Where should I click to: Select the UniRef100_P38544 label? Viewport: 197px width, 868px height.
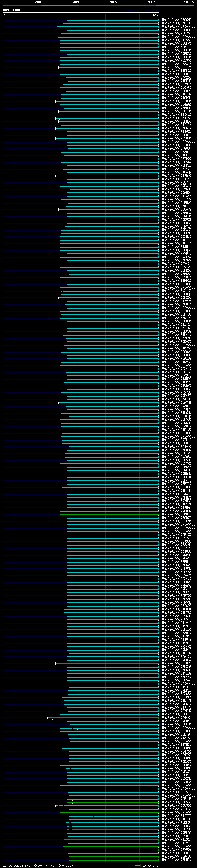coord(176,152)
